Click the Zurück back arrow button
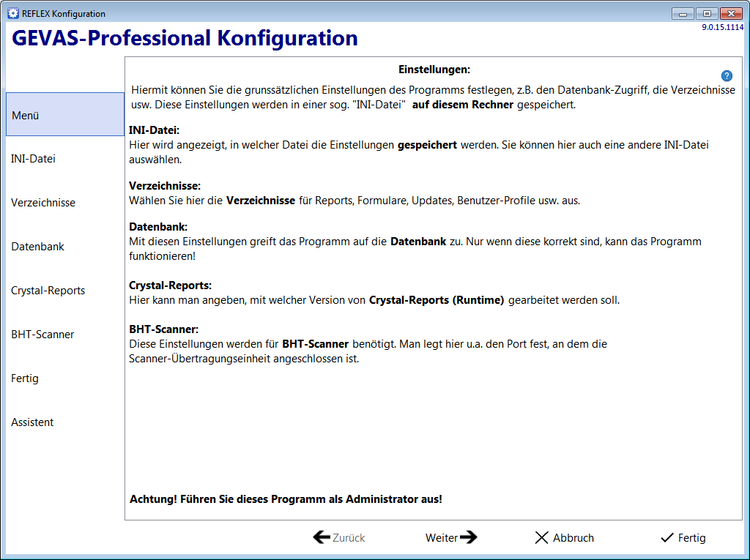Screen dimensions: 750x560 (339, 537)
